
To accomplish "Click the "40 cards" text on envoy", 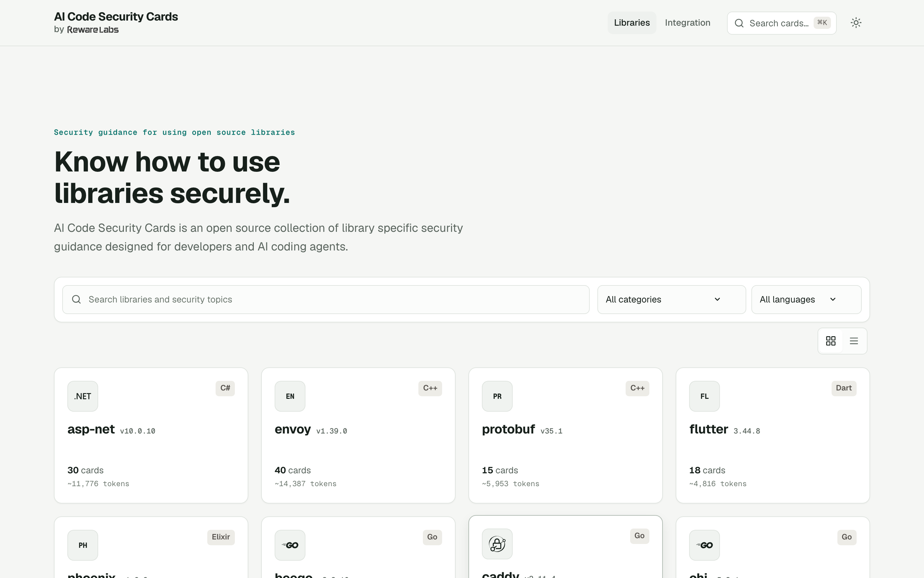I will (293, 470).
